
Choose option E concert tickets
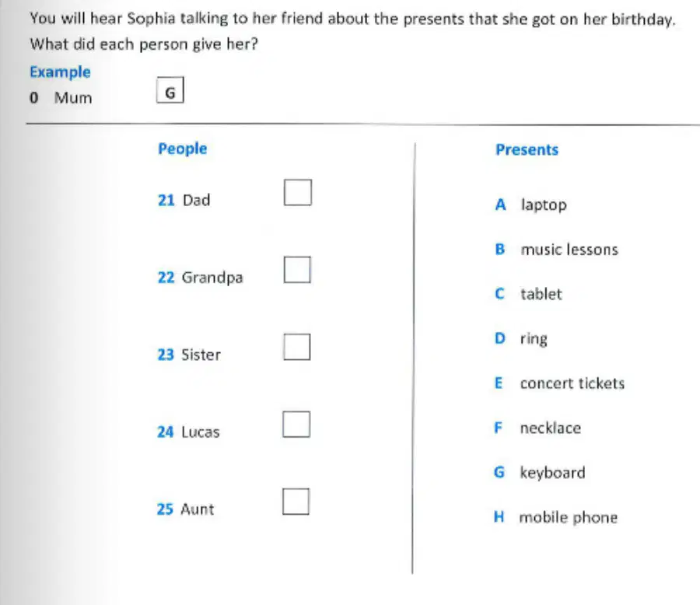(559, 383)
